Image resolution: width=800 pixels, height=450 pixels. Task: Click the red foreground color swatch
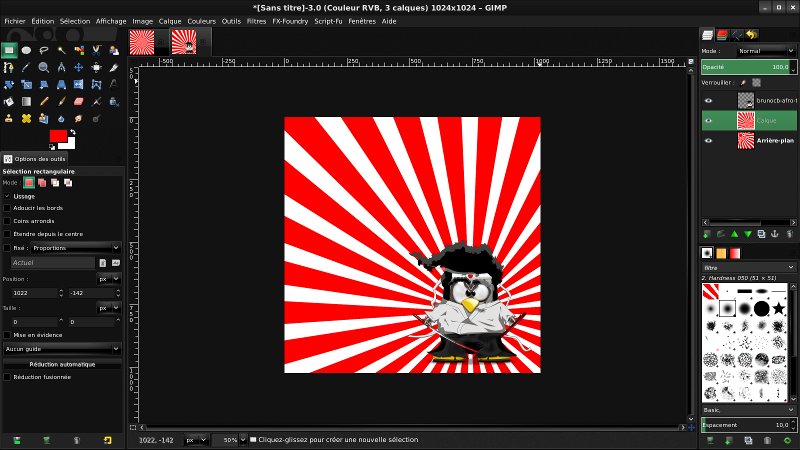57,135
